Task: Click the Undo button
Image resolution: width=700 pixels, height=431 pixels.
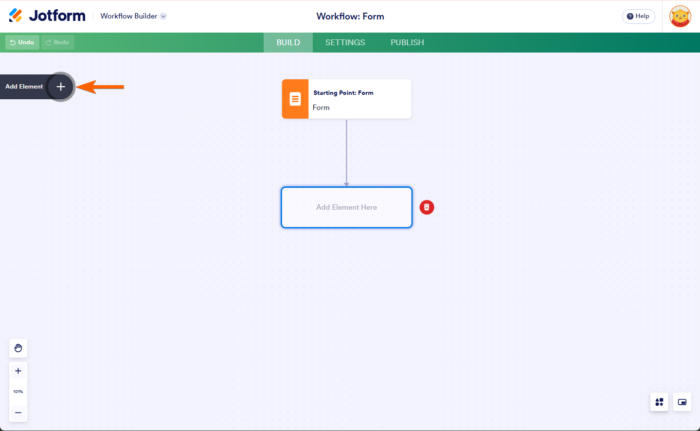Action: [x=22, y=42]
